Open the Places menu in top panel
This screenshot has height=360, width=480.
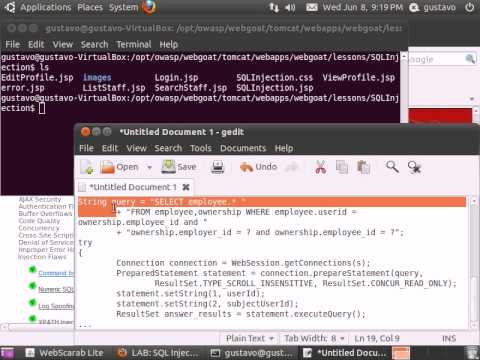coord(90,7)
